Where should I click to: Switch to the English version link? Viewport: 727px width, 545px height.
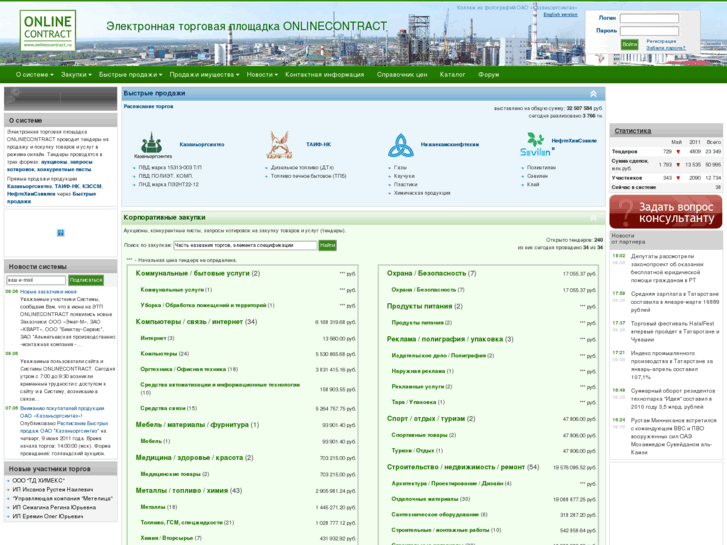(x=561, y=15)
